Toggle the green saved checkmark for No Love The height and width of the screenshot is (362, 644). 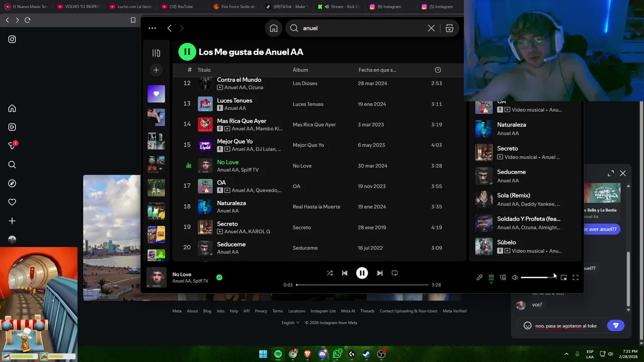pos(219,277)
